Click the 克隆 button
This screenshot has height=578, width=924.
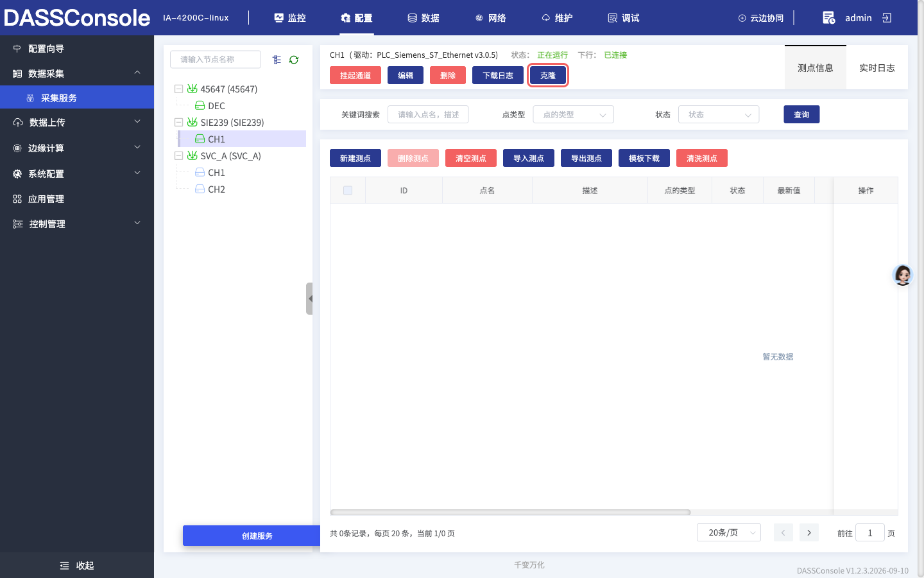point(548,75)
